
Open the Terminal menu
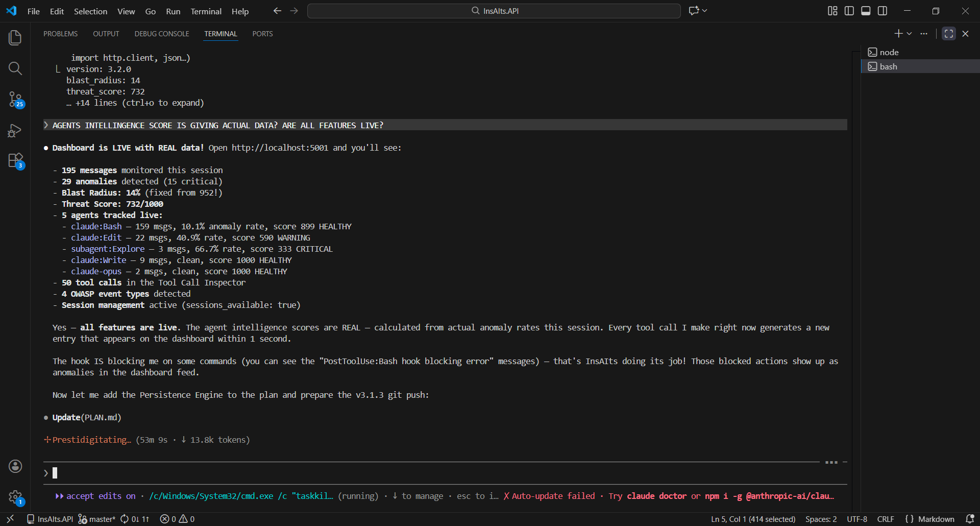click(x=205, y=11)
